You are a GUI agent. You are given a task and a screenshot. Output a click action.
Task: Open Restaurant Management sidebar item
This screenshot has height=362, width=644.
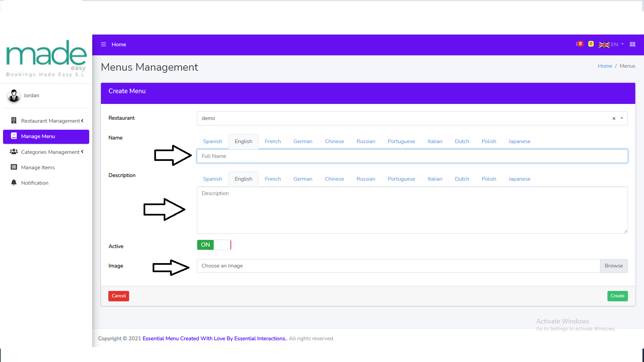[x=46, y=121]
